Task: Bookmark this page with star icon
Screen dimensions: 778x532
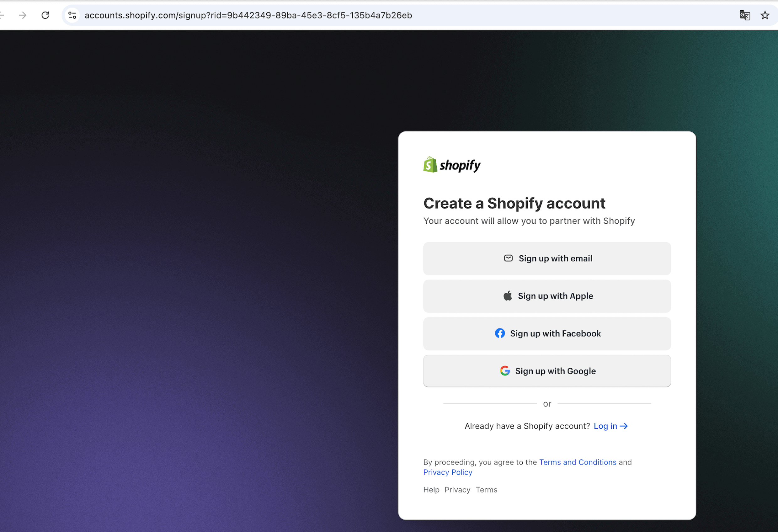Action: point(765,15)
